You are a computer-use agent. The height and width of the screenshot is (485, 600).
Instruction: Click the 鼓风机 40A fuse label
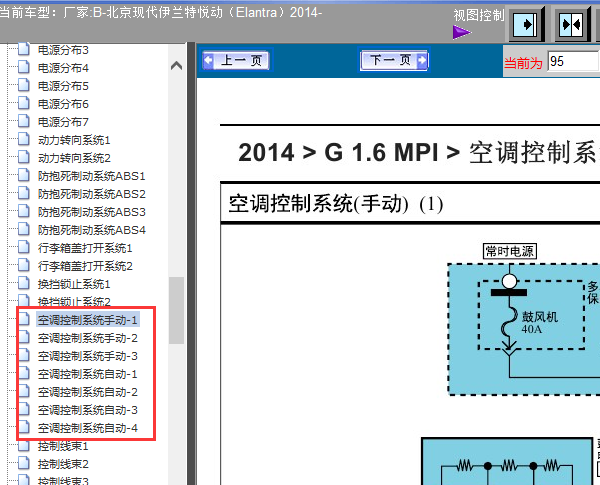540,322
